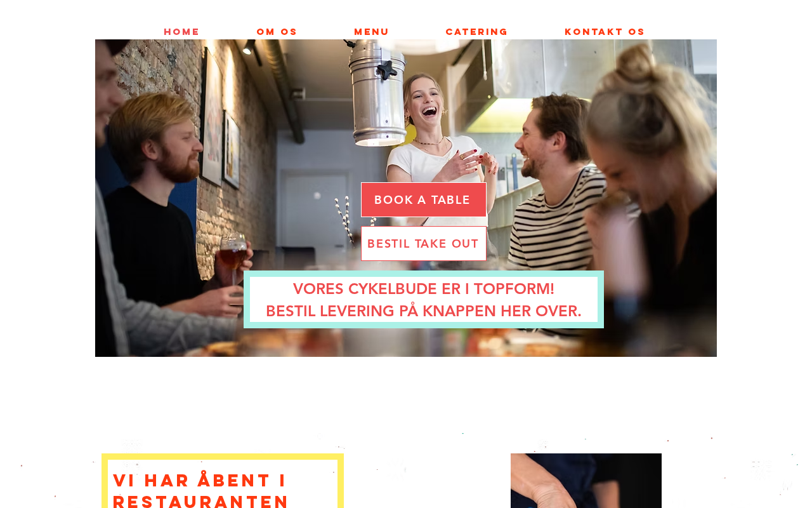
Task: Click the BESTIL LEVERING PÅ KNAPPEN text line
Action: point(424,311)
